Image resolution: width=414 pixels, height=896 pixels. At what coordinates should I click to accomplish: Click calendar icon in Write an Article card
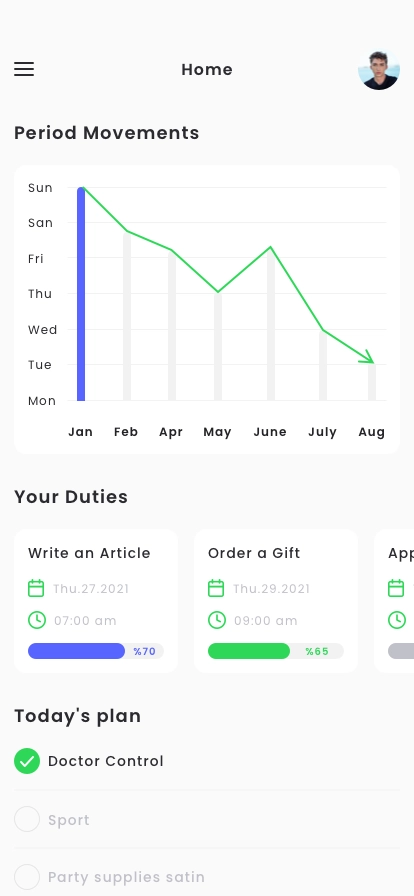coord(36,588)
